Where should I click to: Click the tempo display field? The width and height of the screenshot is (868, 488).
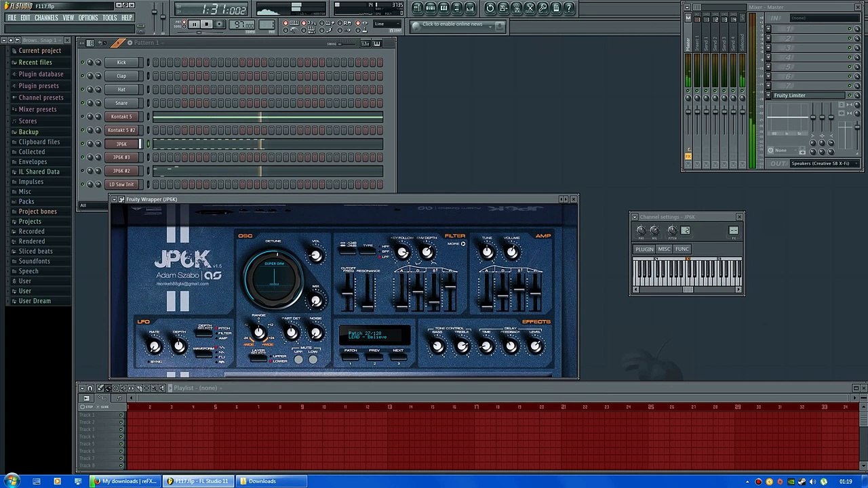(x=241, y=24)
